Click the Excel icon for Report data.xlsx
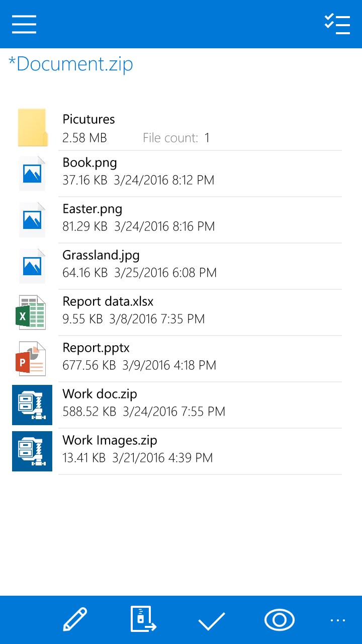 click(32, 313)
